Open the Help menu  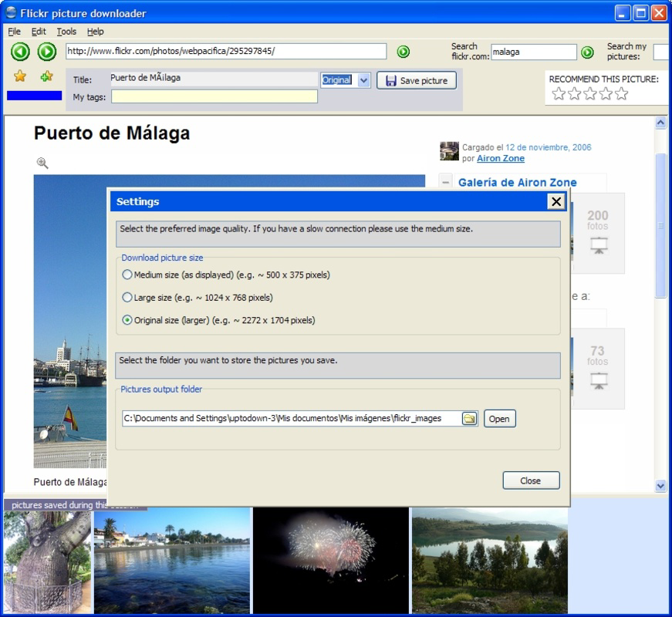coord(95,32)
